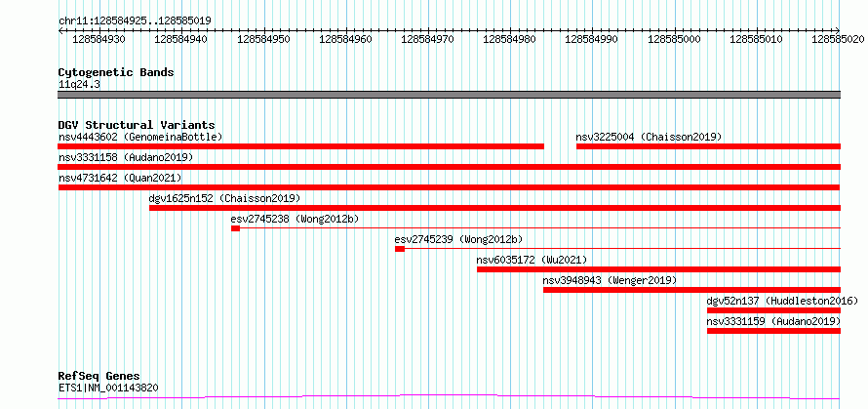Open the nsv3331159 (Audano2019) label
This screenshot has height=409, width=868.
pyautogui.click(x=774, y=321)
